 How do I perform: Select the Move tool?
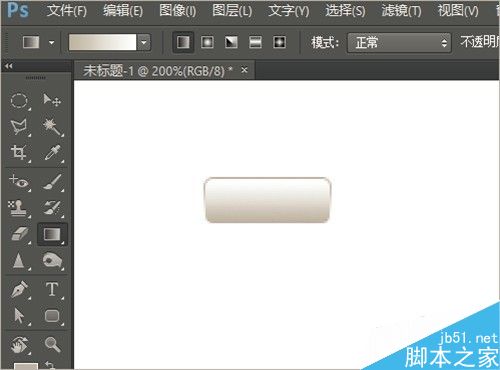tap(52, 100)
